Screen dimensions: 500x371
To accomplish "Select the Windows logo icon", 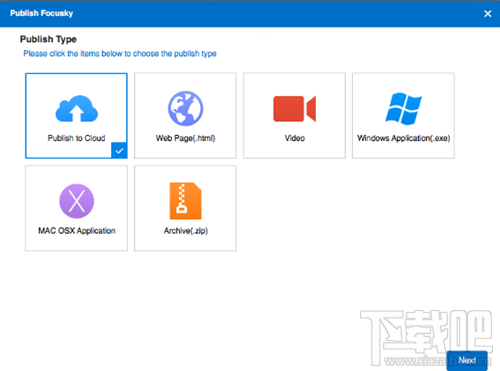I will point(403,109).
